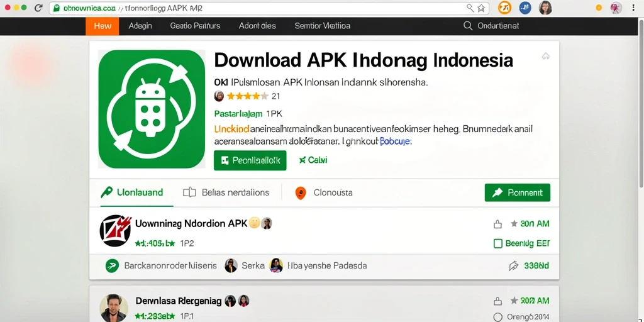Open the Geatio Peiturs nav item
Screen dimensions: 644x322
click(x=195, y=26)
